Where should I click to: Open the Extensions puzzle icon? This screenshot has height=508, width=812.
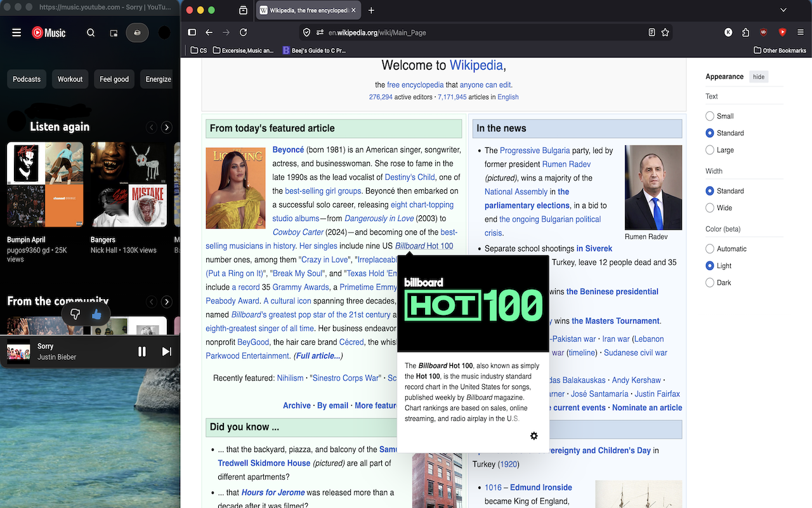click(x=746, y=32)
